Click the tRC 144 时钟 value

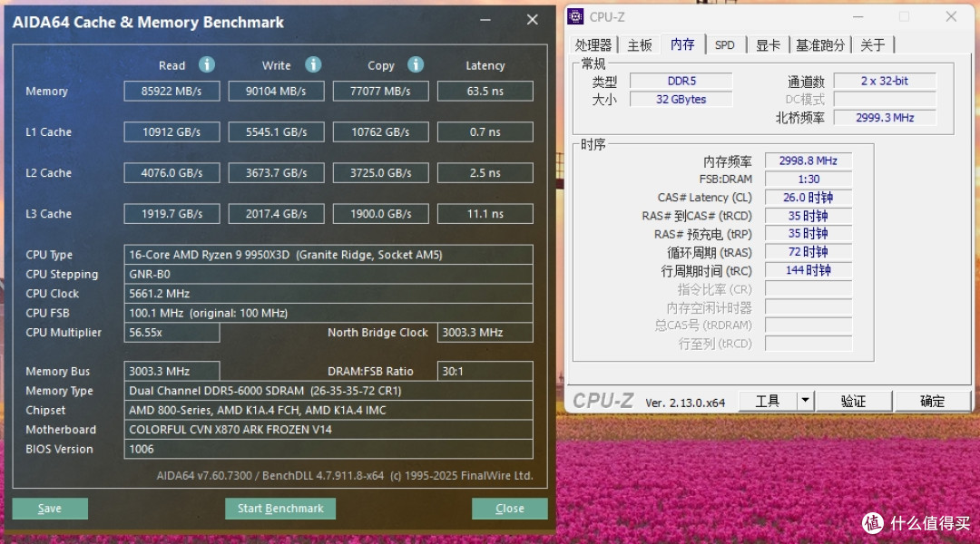(x=808, y=270)
